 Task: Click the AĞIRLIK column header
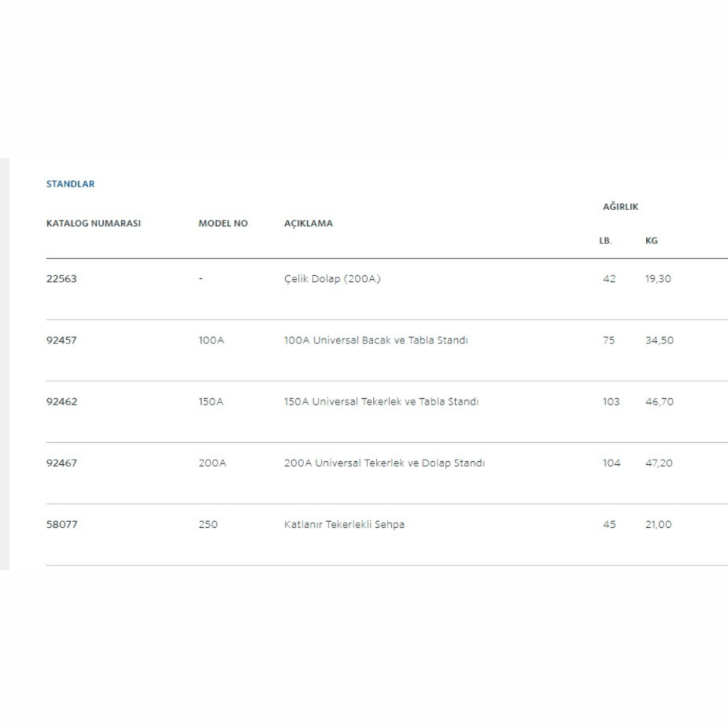620,207
